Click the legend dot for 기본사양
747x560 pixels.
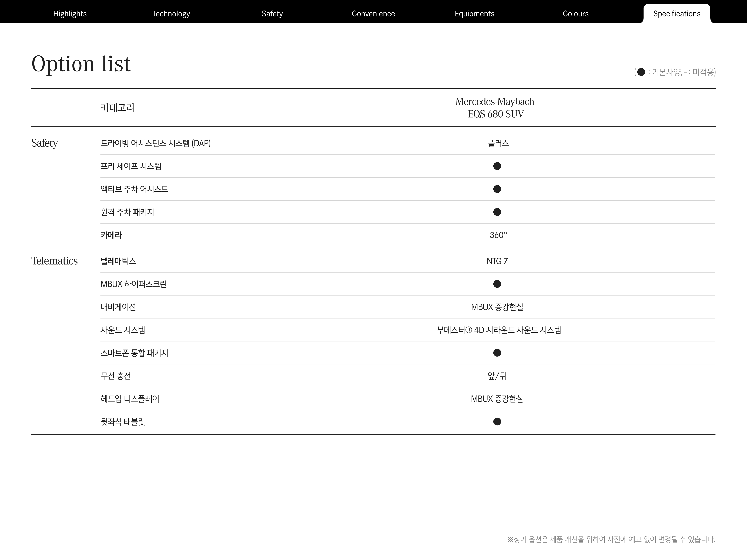(x=641, y=72)
